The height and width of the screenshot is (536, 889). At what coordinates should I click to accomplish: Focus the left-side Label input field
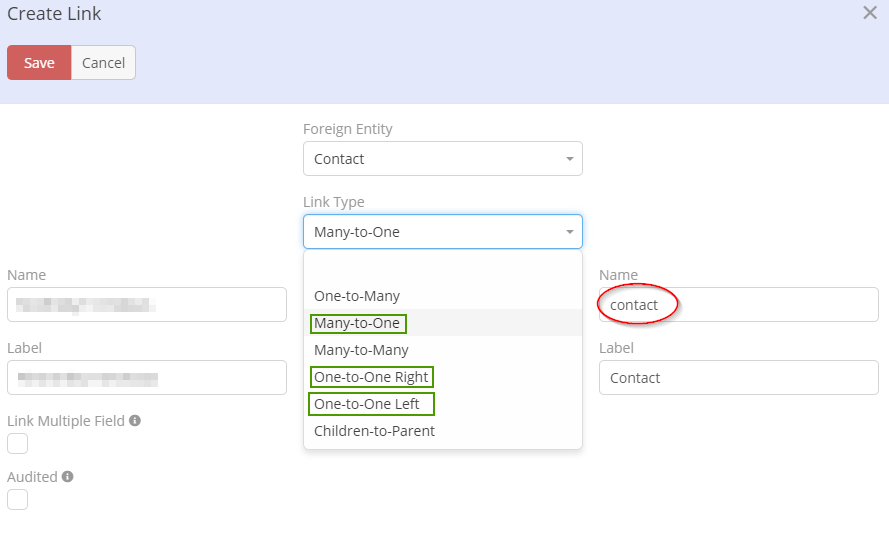146,378
